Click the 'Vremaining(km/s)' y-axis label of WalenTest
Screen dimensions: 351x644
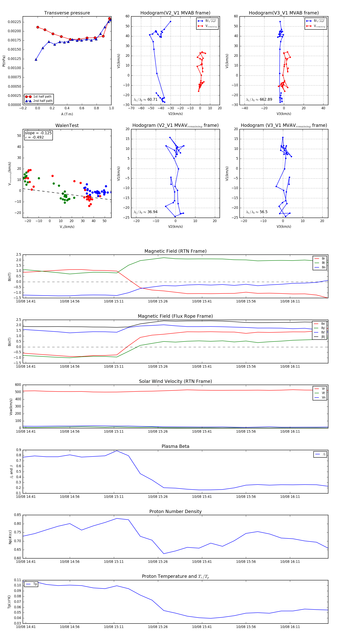(x=10, y=173)
